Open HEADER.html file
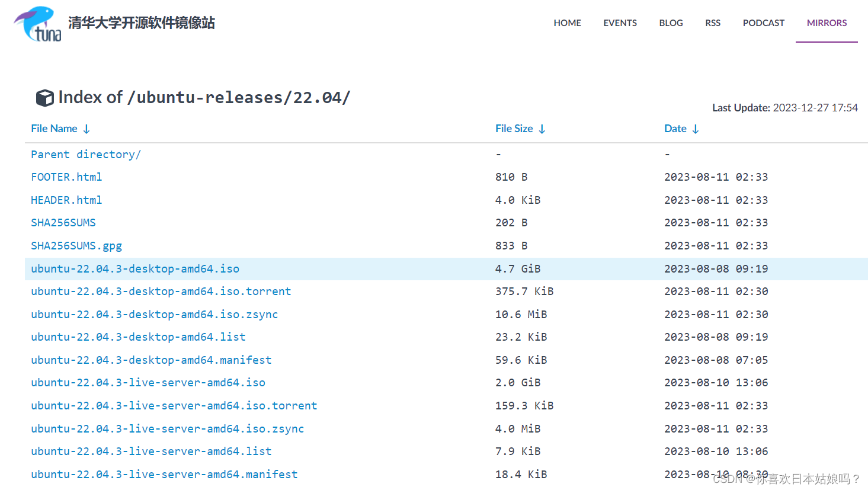Viewport: 868px width, 490px height. click(66, 200)
